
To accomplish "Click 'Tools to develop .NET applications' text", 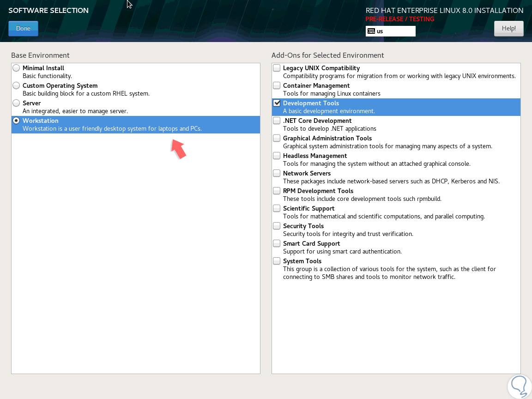I will point(329,128).
